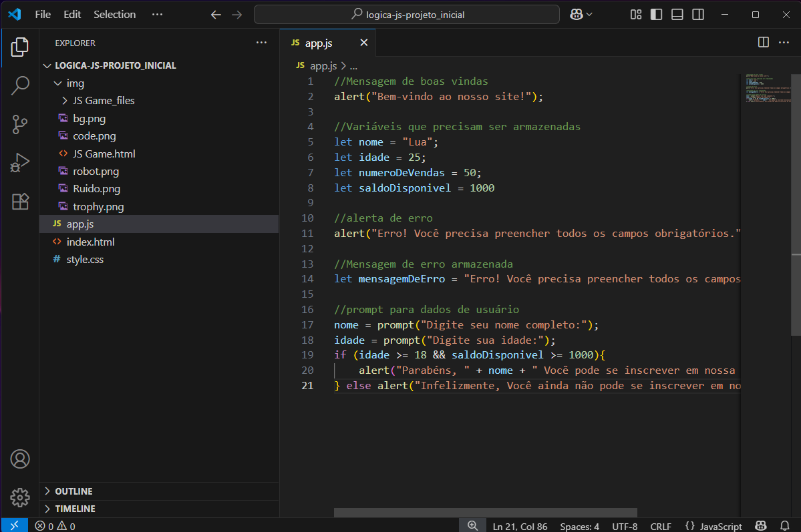Open style.css in the explorer
This screenshot has height=532, width=801.
pos(85,260)
